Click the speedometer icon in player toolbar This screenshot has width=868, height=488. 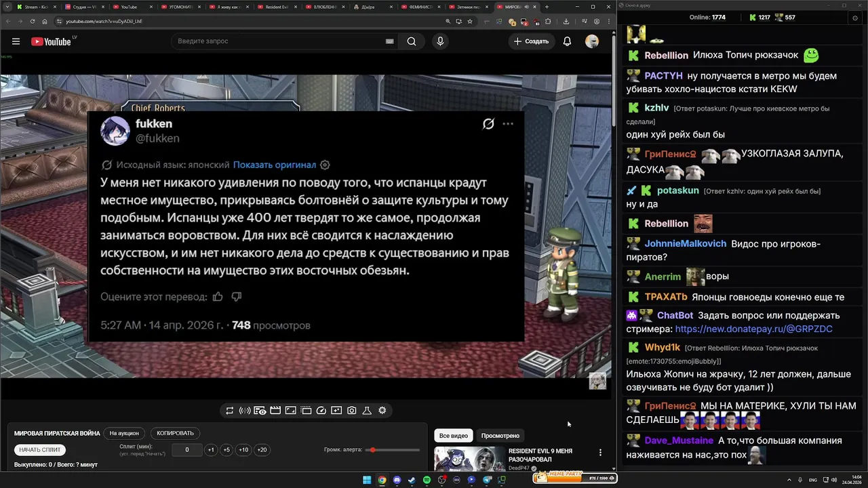tap(321, 410)
